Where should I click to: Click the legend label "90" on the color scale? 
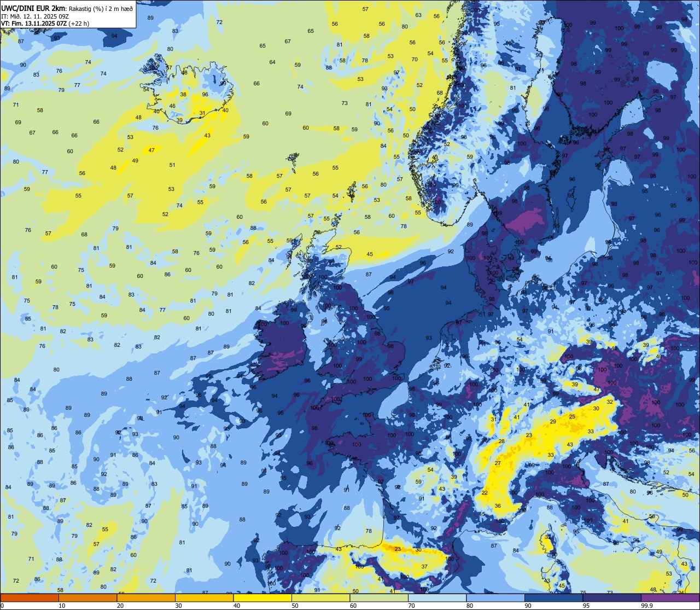click(x=528, y=606)
